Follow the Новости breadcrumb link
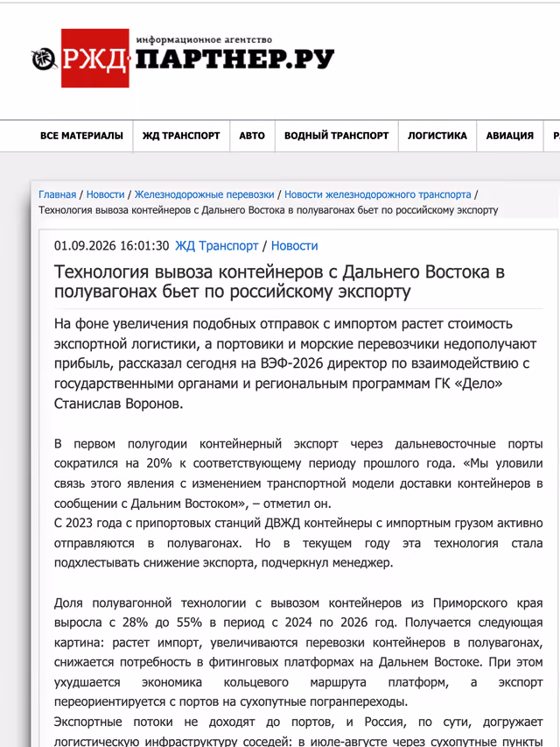 pyautogui.click(x=105, y=194)
